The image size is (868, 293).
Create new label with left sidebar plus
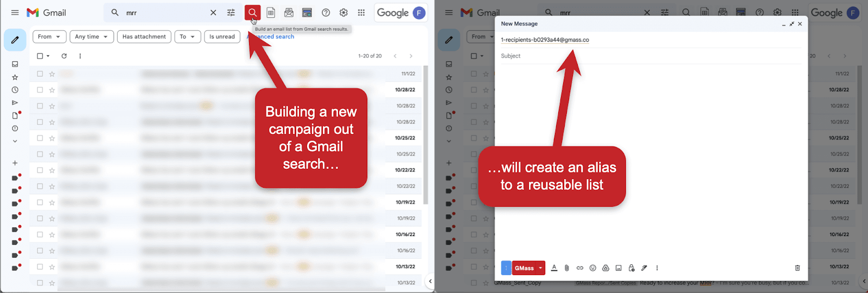click(15, 163)
